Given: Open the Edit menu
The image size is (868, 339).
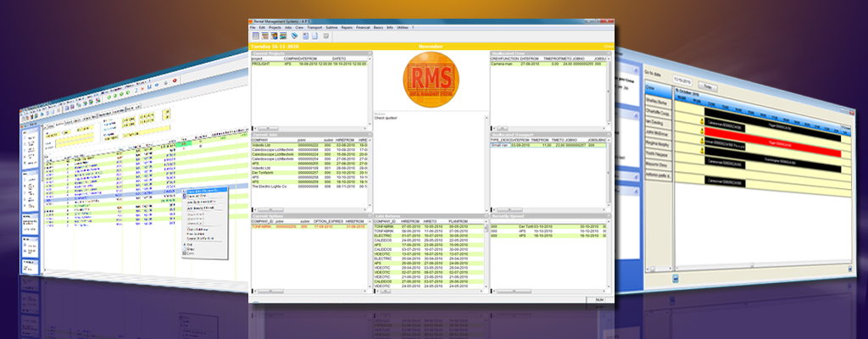Looking at the screenshot, I should (x=262, y=27).
